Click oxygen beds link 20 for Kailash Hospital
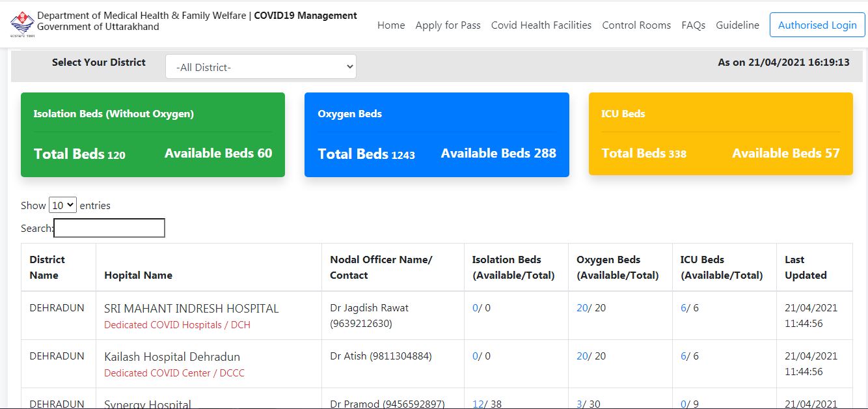The width and height of the screenshot is (868, 409). 582,356
